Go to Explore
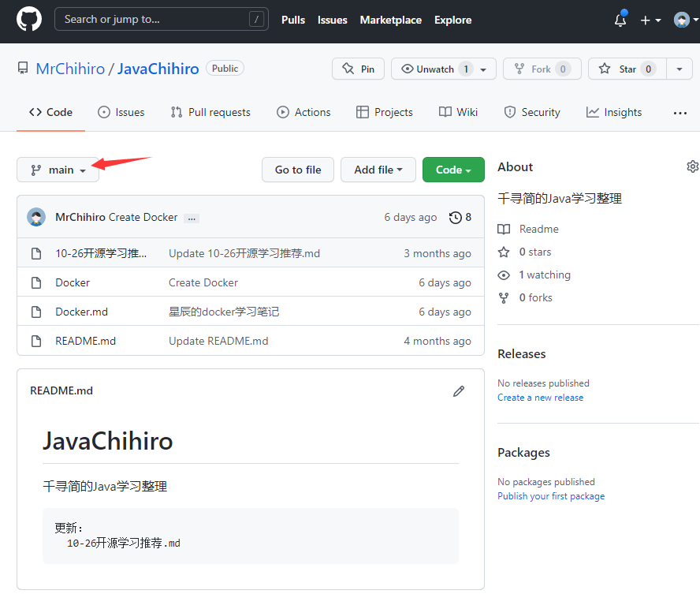This screenshot has width=700, height=594. click(x=452, y=20)
